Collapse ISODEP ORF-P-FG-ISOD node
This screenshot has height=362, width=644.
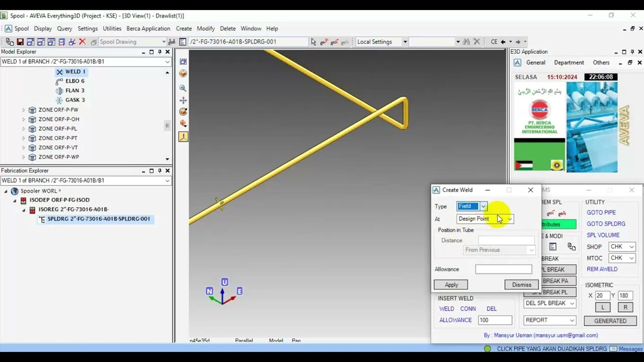pyautogui.click(x=15, y=200)
